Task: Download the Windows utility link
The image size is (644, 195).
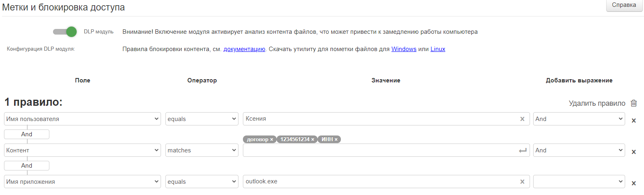Action: click(x=404, y=49)
